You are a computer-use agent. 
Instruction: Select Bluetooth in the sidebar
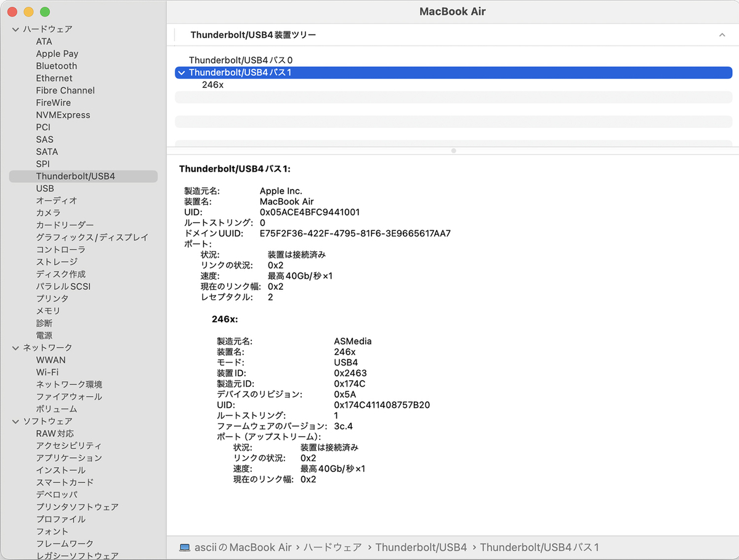coord(57,66)
